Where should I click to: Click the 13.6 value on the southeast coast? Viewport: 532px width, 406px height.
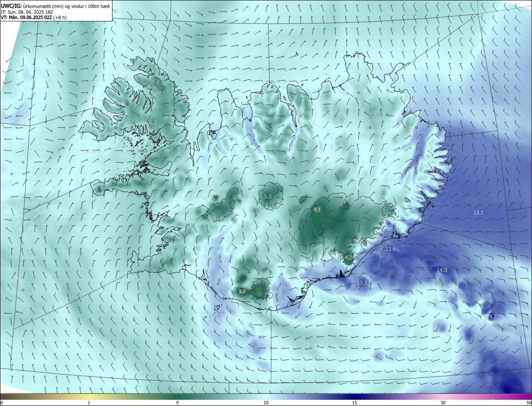point(390,249)
